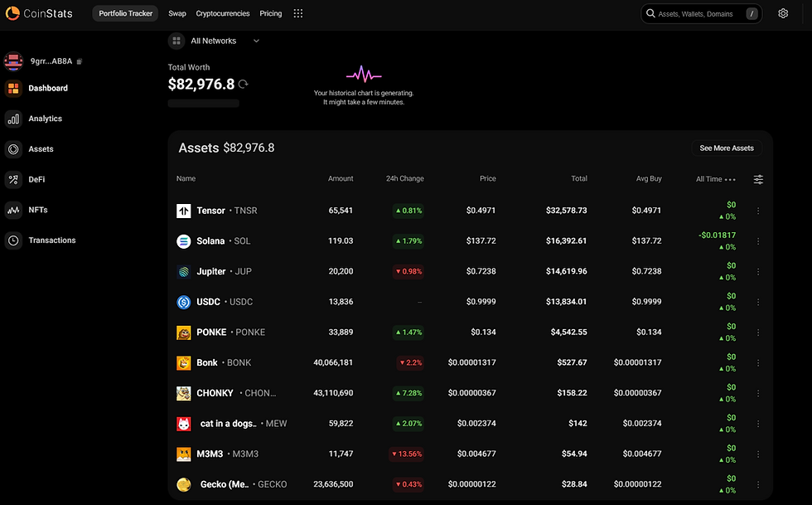Screen dimensions: 812x505
Task: Click Jupiter total $14,619.96
Action: (x=567, y=272)
